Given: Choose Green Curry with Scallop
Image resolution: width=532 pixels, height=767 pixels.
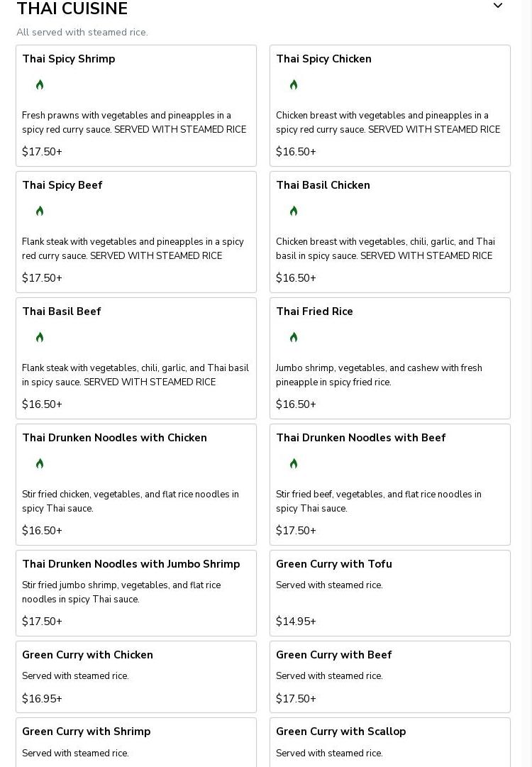Looking at the screenshot, I should tap(389, 742).
